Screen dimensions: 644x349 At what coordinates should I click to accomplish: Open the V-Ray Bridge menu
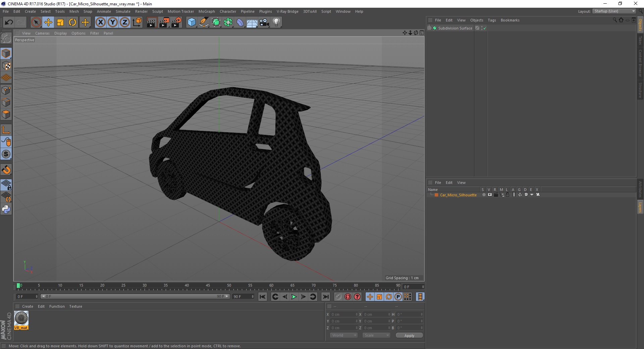tap(287, 11)
